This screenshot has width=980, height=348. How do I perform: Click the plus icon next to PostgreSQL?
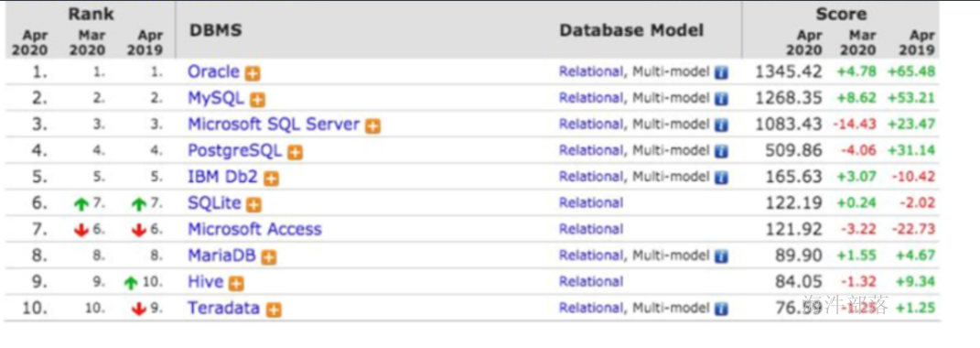click(295, 153)
